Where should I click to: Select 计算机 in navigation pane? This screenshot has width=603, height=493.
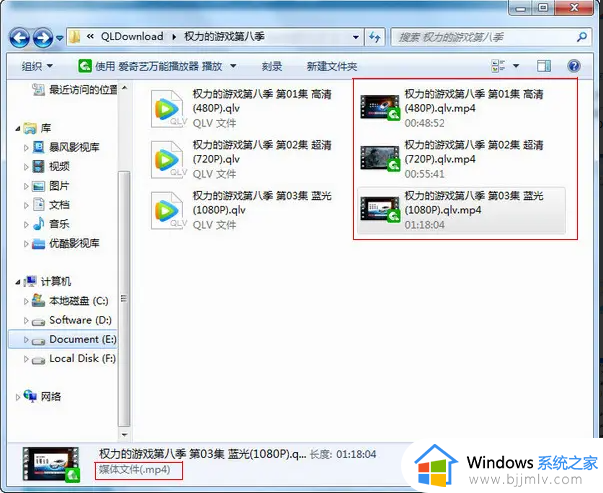(56, 281)
